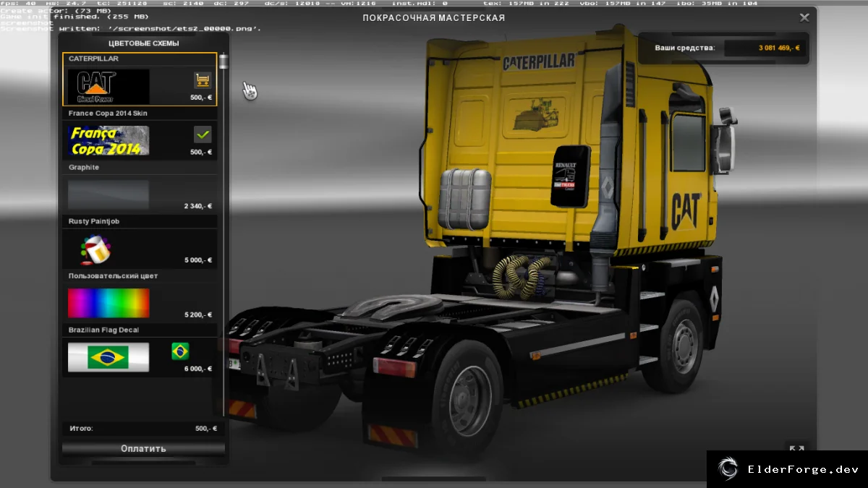Close the paint shop window

[804, 17]
